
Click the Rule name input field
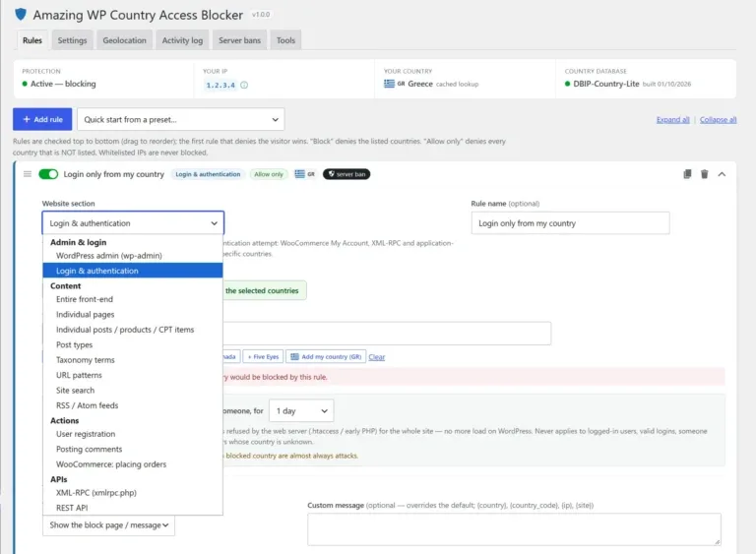[570, 223]
